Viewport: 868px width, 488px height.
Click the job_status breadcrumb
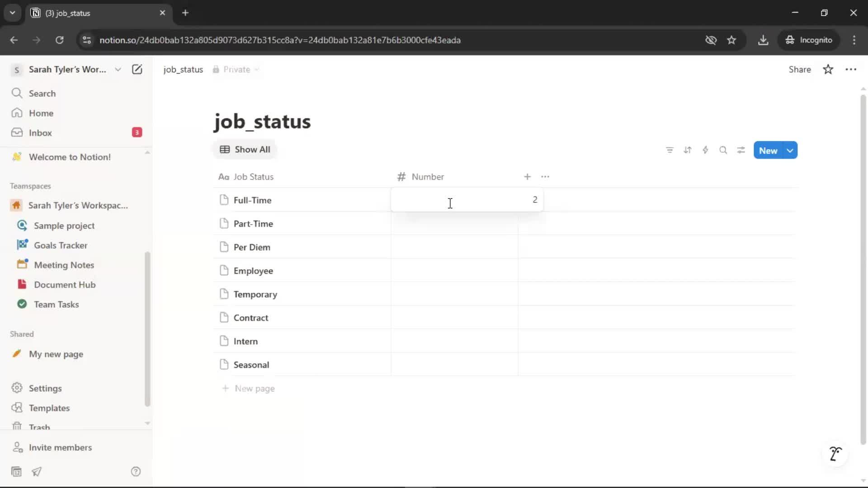(x=183, y=70)
